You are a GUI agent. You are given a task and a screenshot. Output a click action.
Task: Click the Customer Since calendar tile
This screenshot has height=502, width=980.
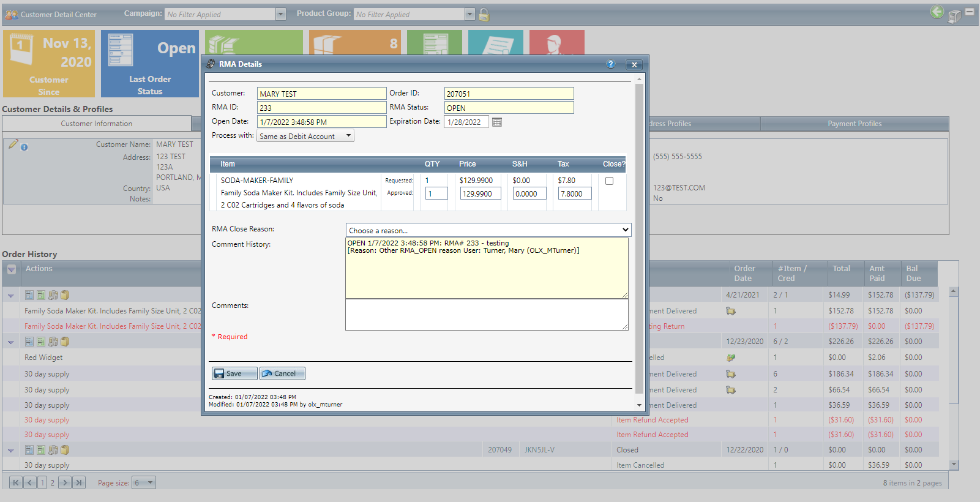[49, 64]
